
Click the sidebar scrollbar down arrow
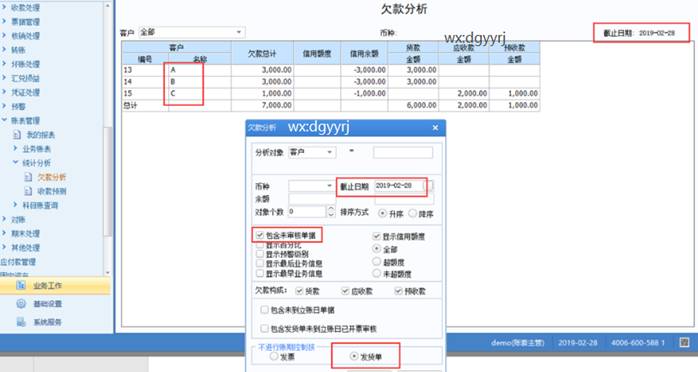click(107, 273)
